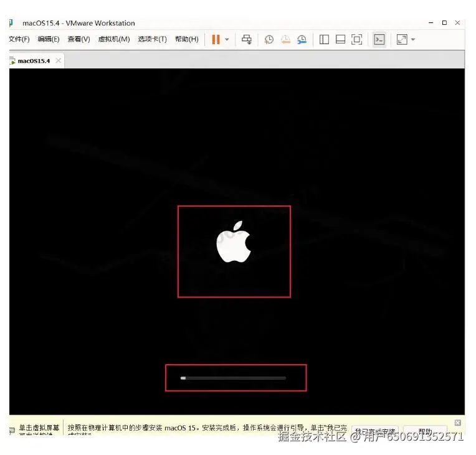Screen dimensions: 476x455
Task: Open the 帮助(H) menu
Action: click(x=187, y=39)
